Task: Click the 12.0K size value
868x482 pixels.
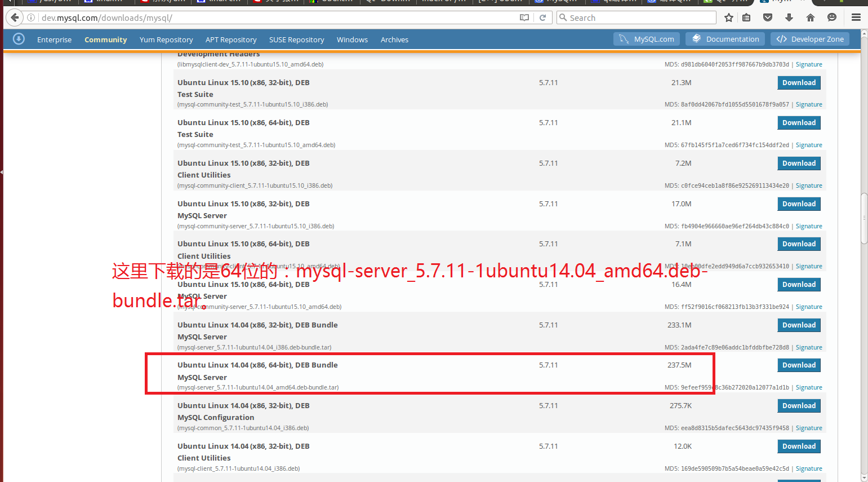Action: point(683,446)
